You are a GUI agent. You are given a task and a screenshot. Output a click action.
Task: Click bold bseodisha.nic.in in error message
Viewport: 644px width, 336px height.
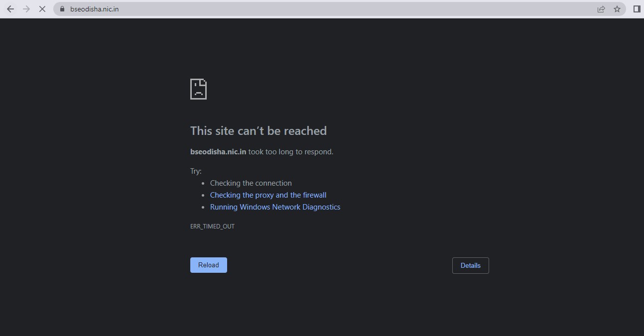point(218,152)
